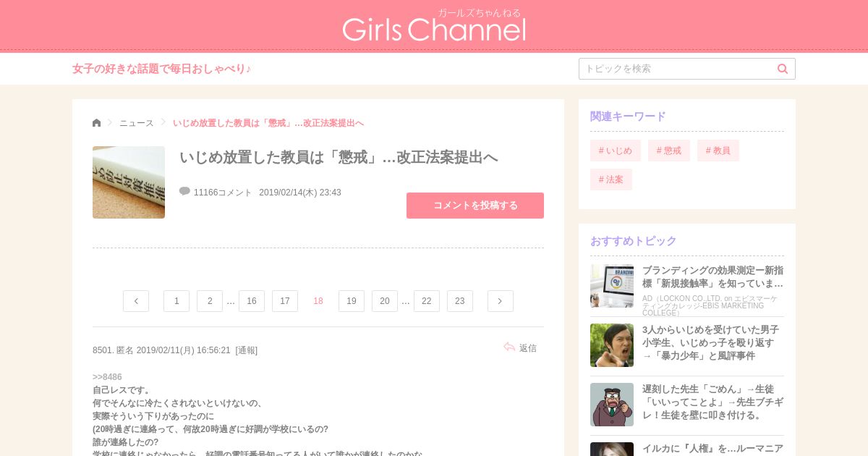Go to page 22 in pagination
The height and width of the screenshot is (456, 868).
click(427, 301)
